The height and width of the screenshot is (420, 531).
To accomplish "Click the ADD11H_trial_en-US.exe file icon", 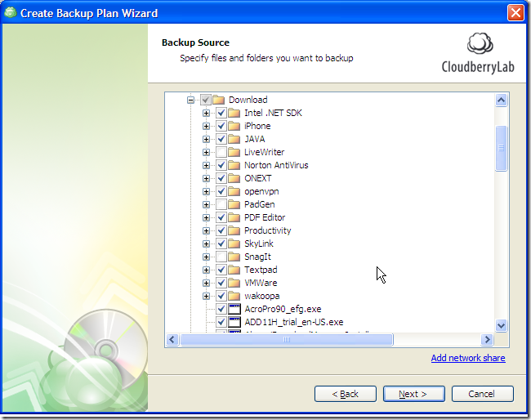I will [234, 322].
